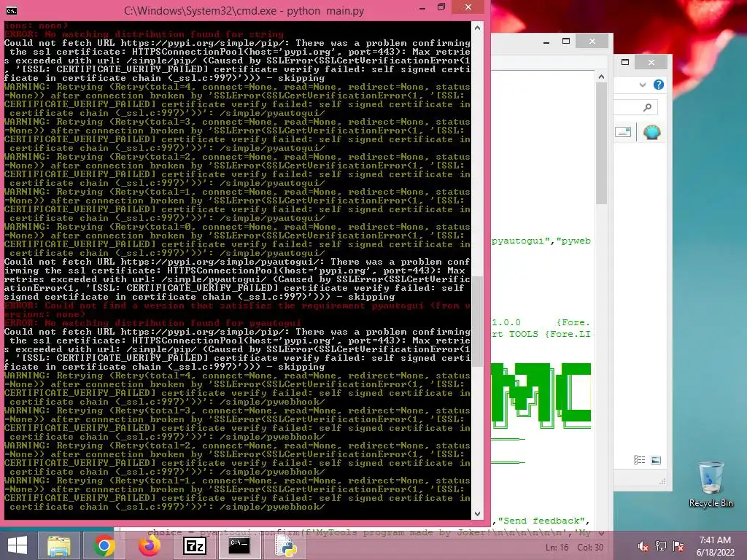Close the IDLE editor window behind
Screen dimensions: 747x560
(592, 42)
